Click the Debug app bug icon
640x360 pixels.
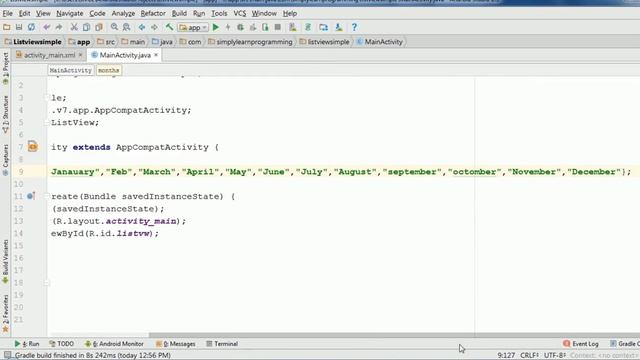[240, 27]
